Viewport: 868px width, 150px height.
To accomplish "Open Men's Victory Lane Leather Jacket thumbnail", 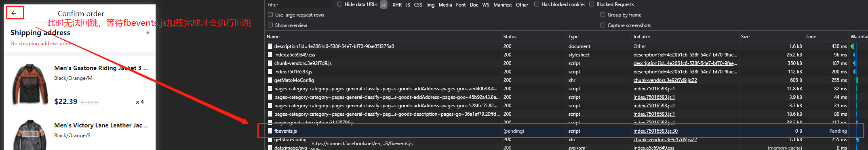I will pyautogui.click(x=30, y=135).
